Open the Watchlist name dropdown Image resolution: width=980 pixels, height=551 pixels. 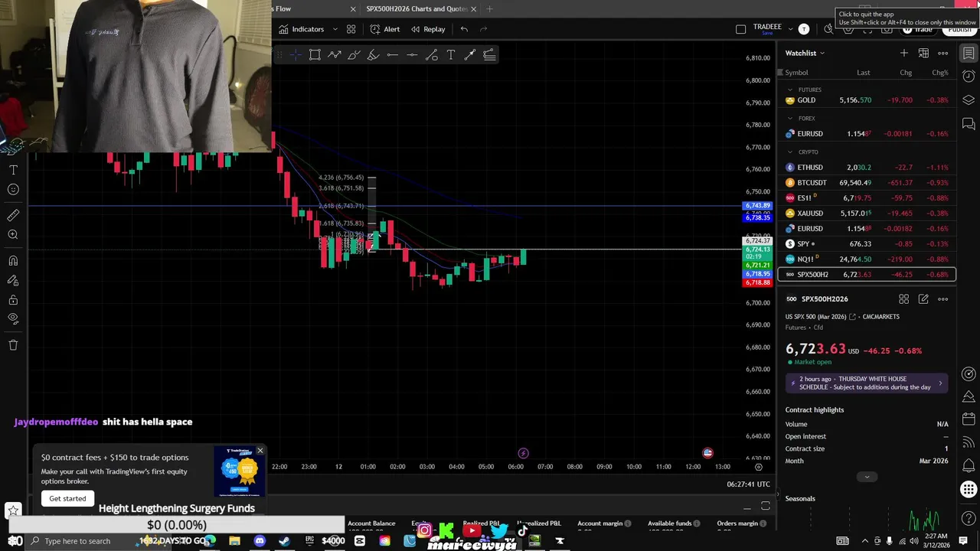pos(805,53)
